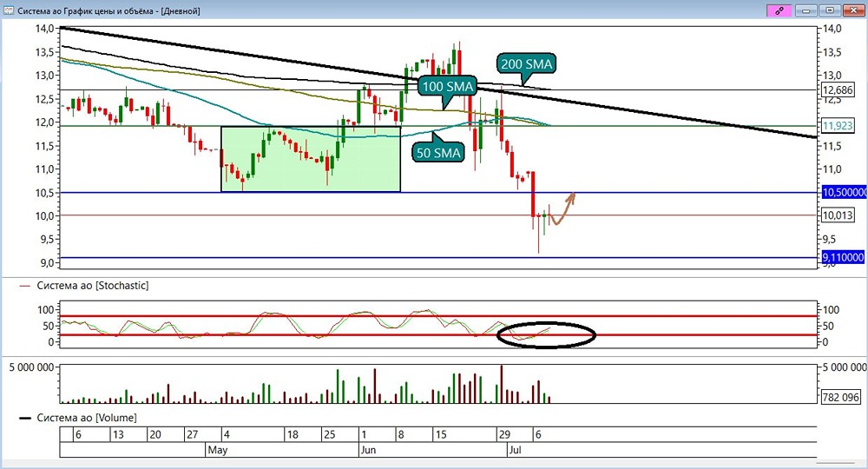Image resolution: width=868 pixels, height=469 pixels.
Task: Click the 10,013 price label on axis
Action: 838,215
